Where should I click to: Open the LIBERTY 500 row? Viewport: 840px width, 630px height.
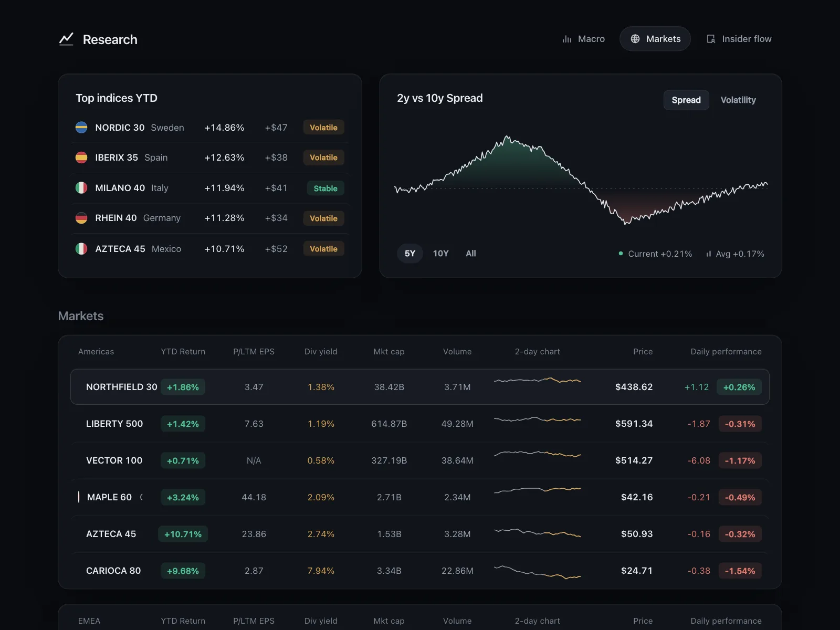click(x=420, y=424)
